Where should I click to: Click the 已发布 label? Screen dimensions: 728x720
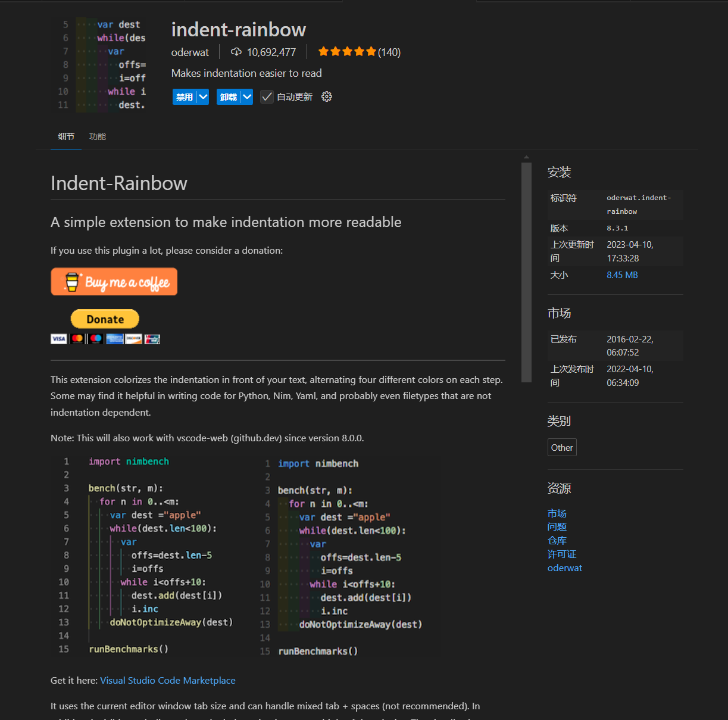564,339
